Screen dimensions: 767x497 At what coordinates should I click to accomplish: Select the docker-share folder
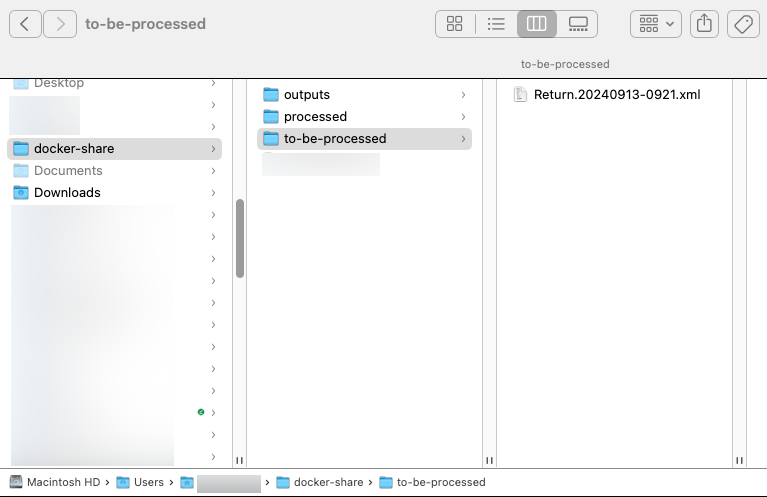click(x=74, y=149)
